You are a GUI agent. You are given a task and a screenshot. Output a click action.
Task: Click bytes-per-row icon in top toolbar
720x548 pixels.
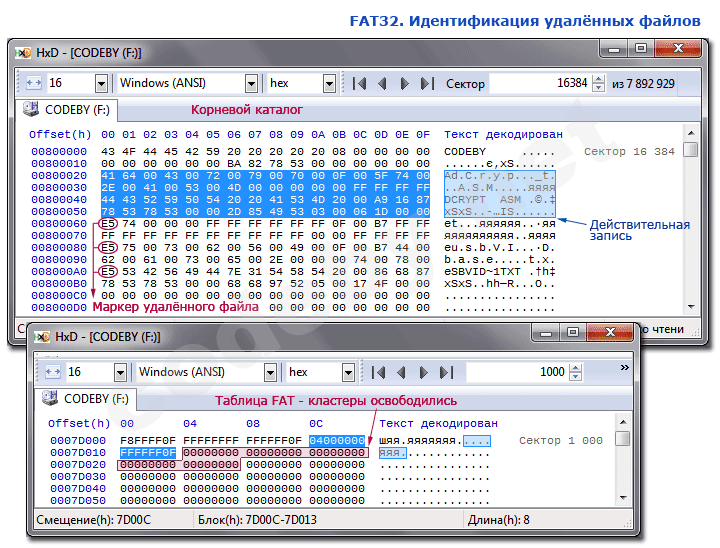coord(31,84)
